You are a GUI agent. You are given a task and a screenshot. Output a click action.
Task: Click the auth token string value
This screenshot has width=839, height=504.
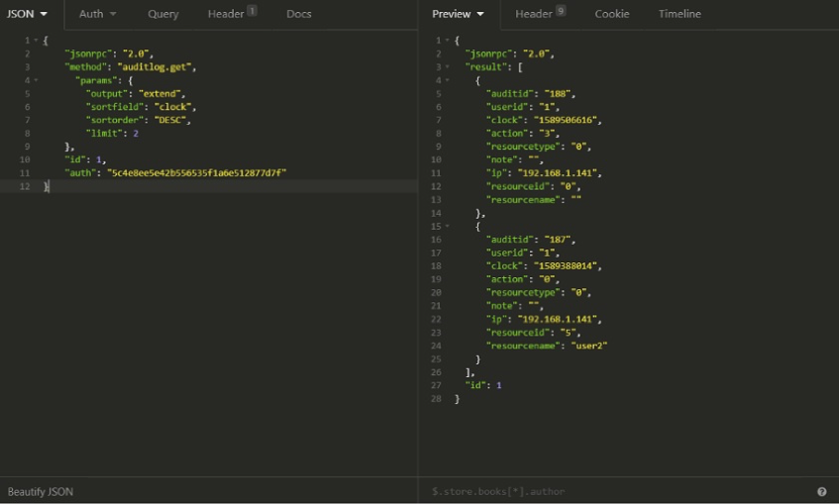point(196,173)
